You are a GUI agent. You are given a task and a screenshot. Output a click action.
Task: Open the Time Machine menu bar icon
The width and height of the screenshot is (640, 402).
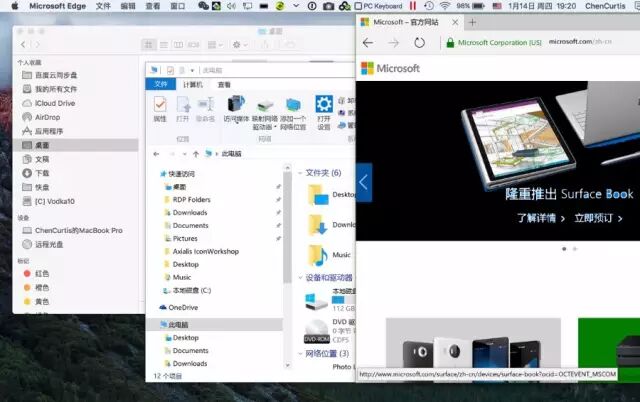(x=429, y=6)
